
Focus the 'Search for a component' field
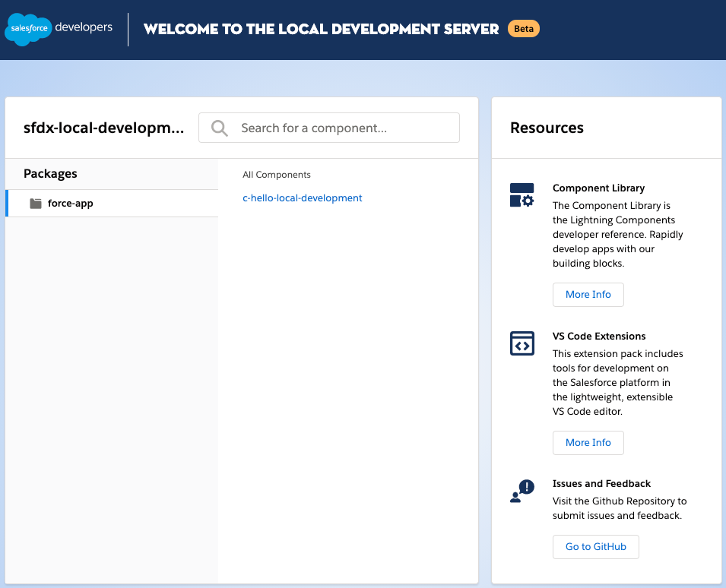pos(342,128)
